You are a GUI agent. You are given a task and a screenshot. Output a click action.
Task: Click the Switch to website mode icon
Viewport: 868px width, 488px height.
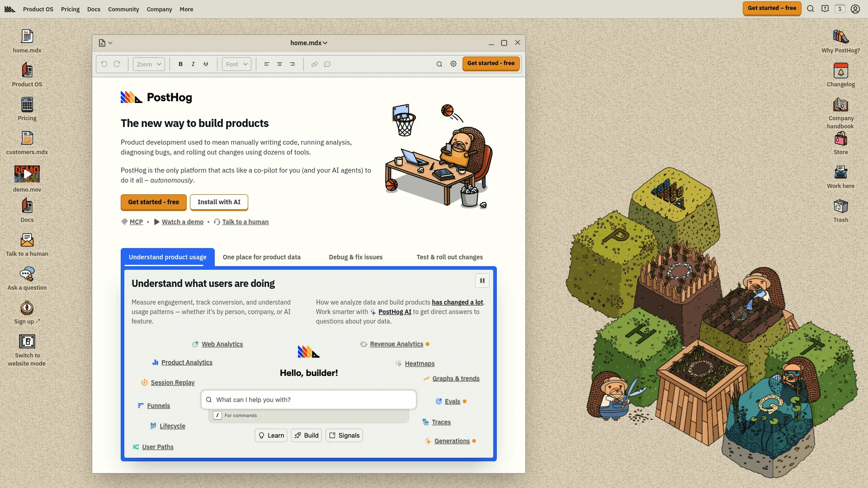pyautogui.click(x=27, y=342)
